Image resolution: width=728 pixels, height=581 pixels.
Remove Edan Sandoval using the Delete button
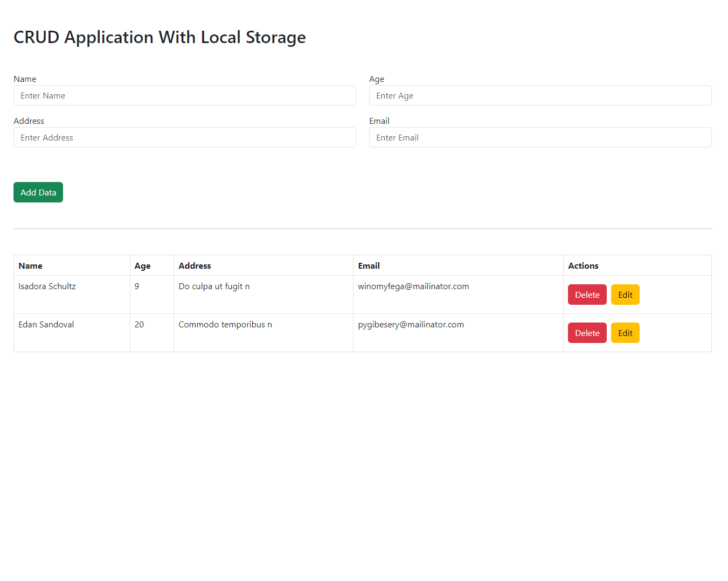click(587, 333)
